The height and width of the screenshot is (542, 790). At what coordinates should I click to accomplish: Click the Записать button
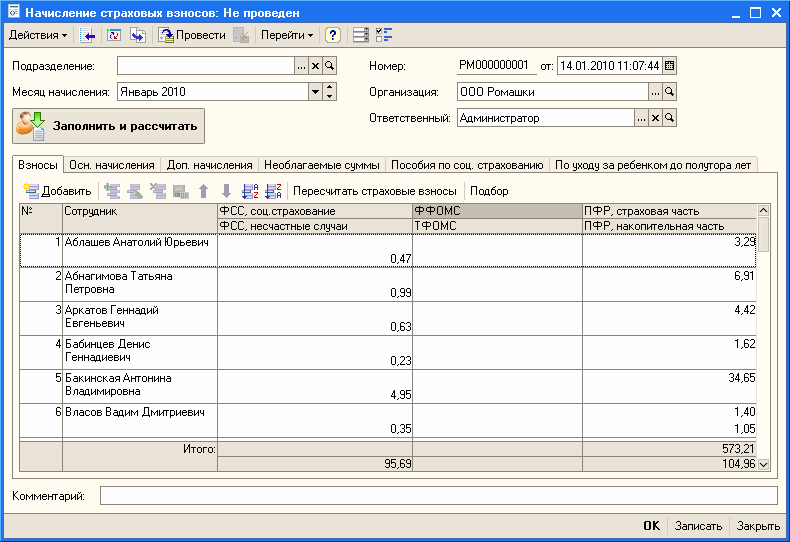pos(698,526)
